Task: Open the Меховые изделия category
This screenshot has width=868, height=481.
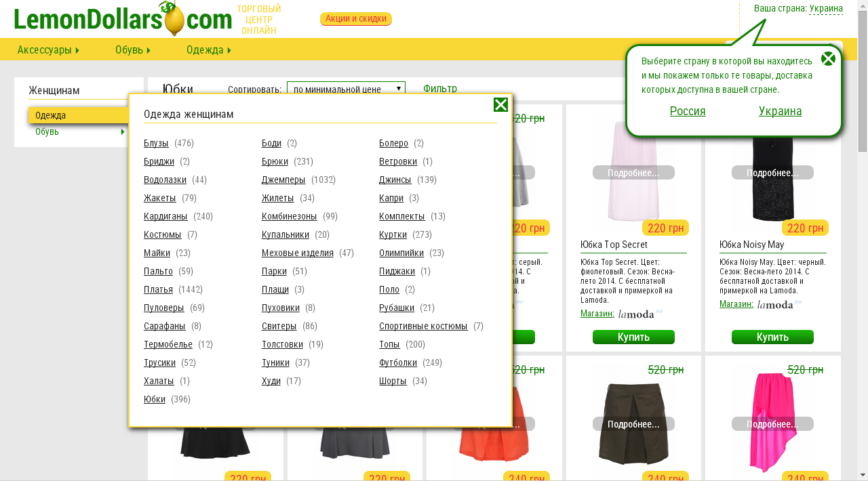Action: pos(298,253)
